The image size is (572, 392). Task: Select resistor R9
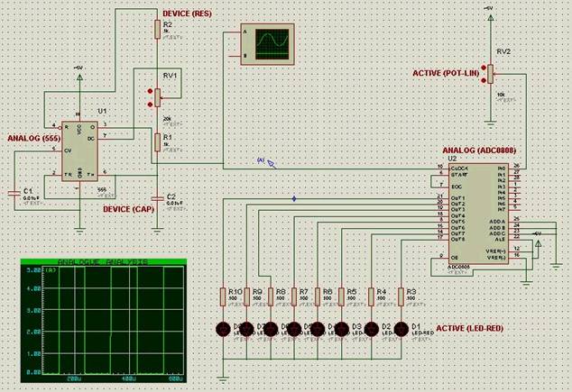tap(247, 296)
